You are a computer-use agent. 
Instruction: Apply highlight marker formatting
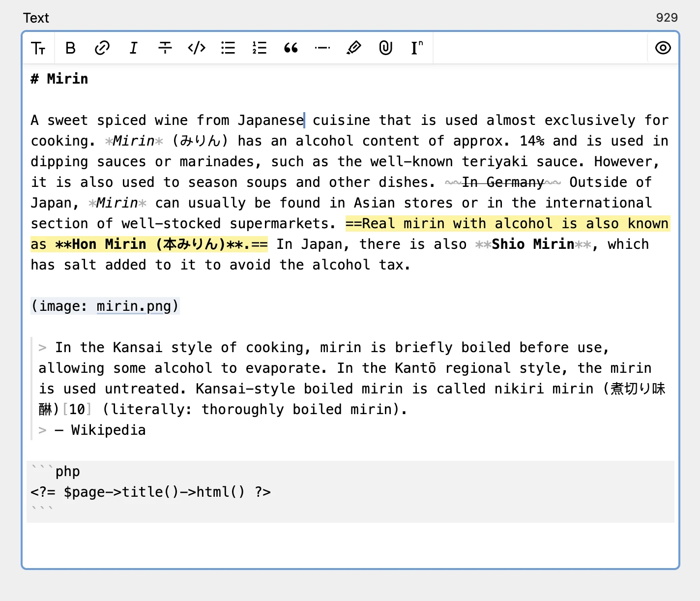tap(354, 48)
